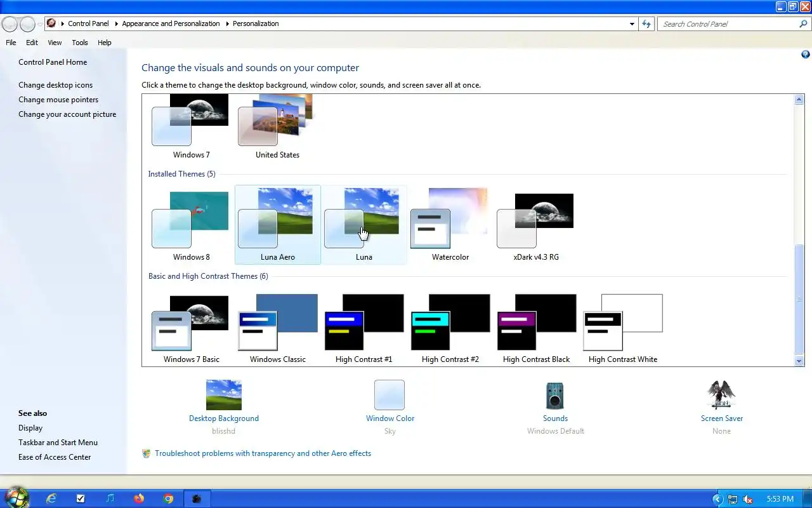Click the Forward navigation button
This screenshot has height=508, width=812.
pos(27,24)
